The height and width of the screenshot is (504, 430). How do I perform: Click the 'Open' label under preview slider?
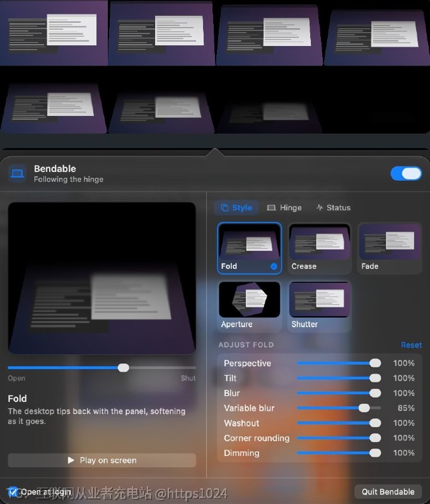pyautogui.click(x=16, y=378)
